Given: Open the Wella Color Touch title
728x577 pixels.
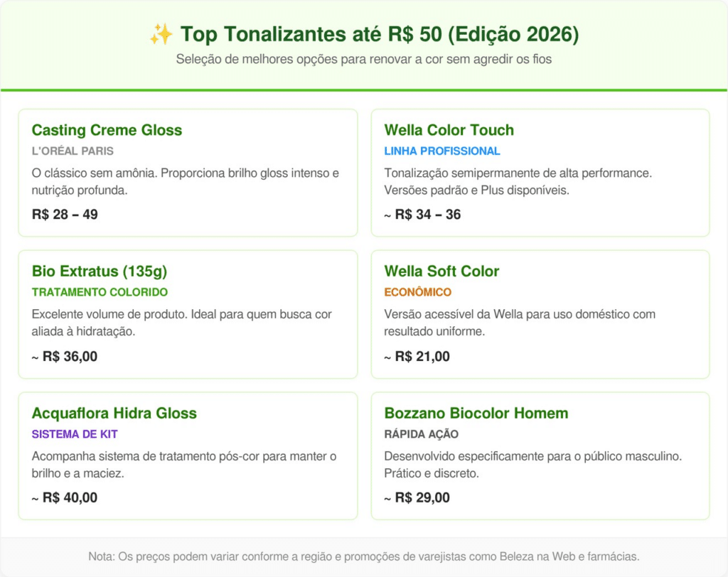Looking at the screenshot, I should (x=449, y=130).
